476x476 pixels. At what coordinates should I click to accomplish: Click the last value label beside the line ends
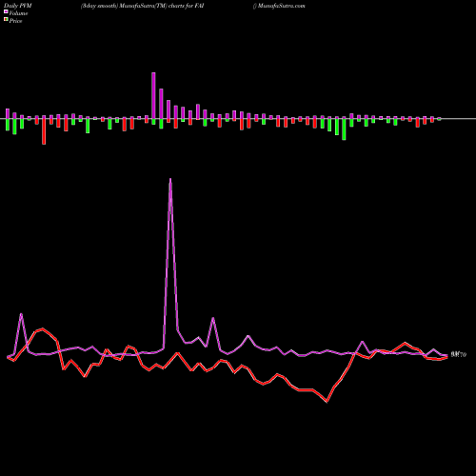coord(459,355)
